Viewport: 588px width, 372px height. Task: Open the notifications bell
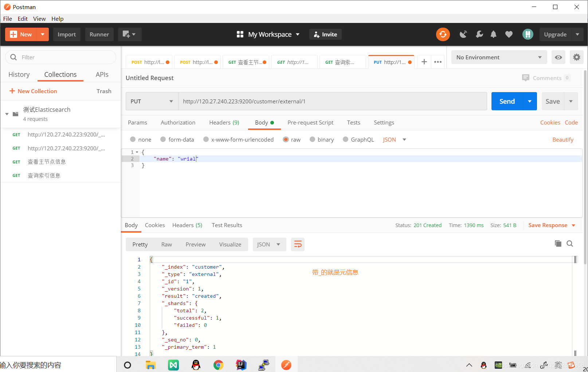coord(493,34)
